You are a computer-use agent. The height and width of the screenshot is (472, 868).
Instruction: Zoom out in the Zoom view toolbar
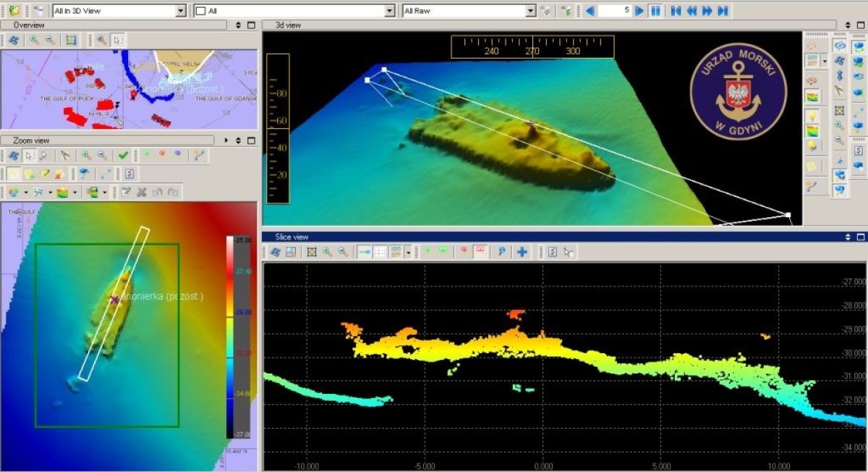coord(103,155)
